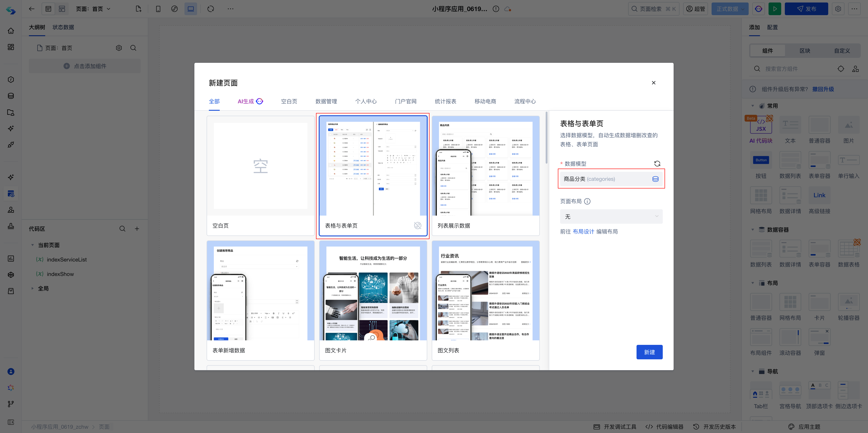
Task: Expand the 全局 tree node
Action: (33, 288)
